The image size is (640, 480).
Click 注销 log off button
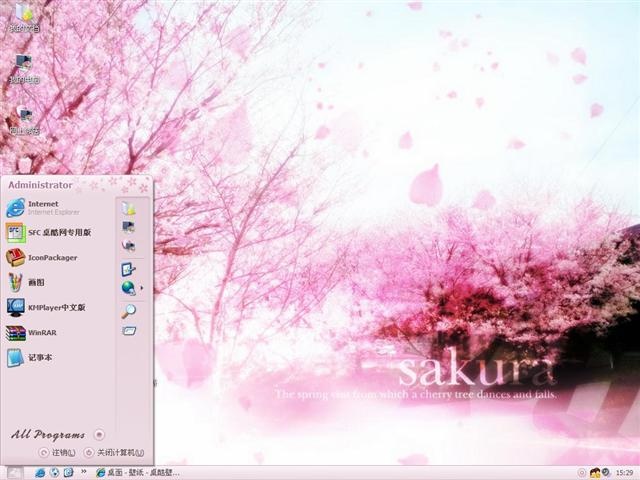pyautogui.click(x=57, y=453)
